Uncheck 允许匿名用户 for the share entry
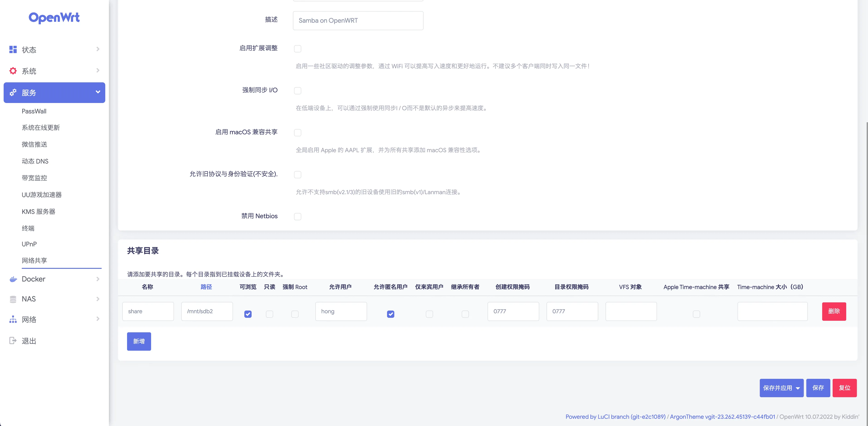 pos(390,314)
